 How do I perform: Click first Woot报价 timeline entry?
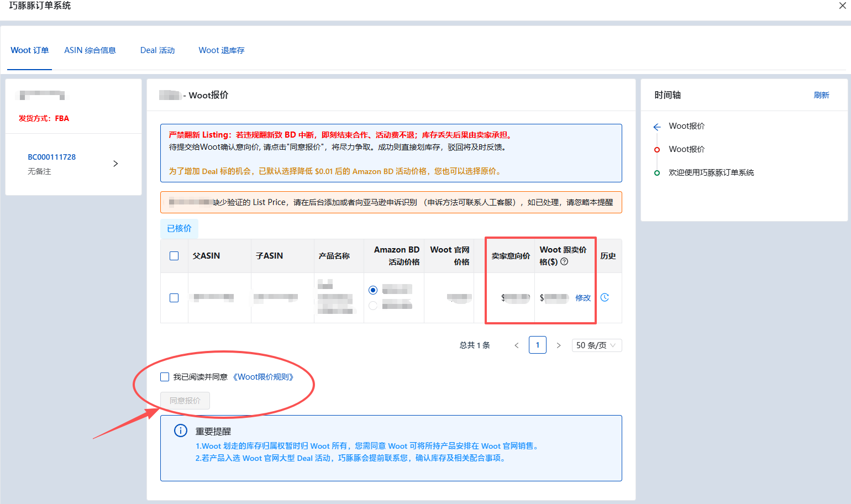687,126
